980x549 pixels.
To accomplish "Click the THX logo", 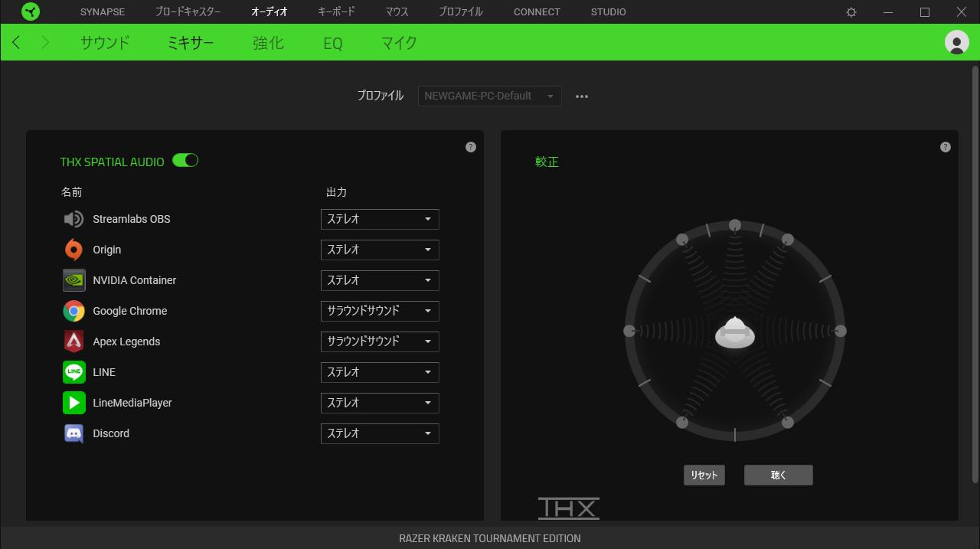I will point(569,508).
